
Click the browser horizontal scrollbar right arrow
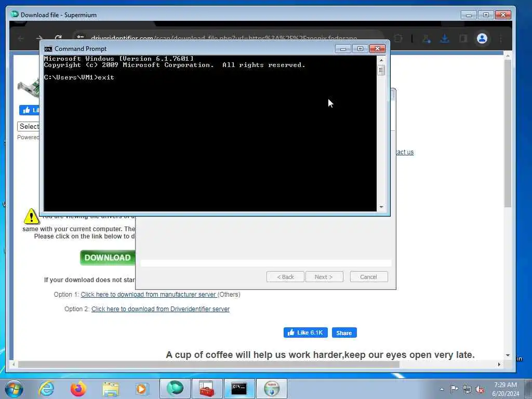click(499, 364)
